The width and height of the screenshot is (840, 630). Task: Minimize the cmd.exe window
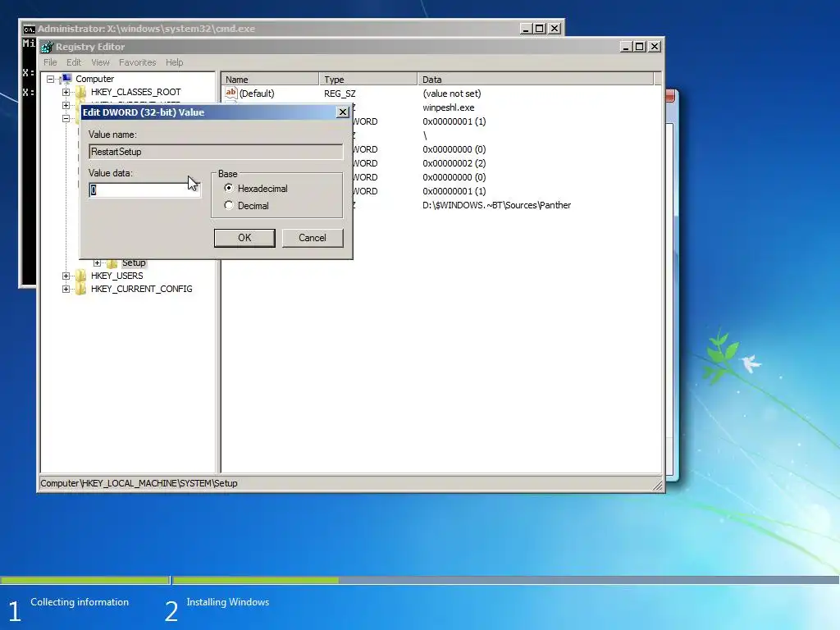[x=526, y=29]
